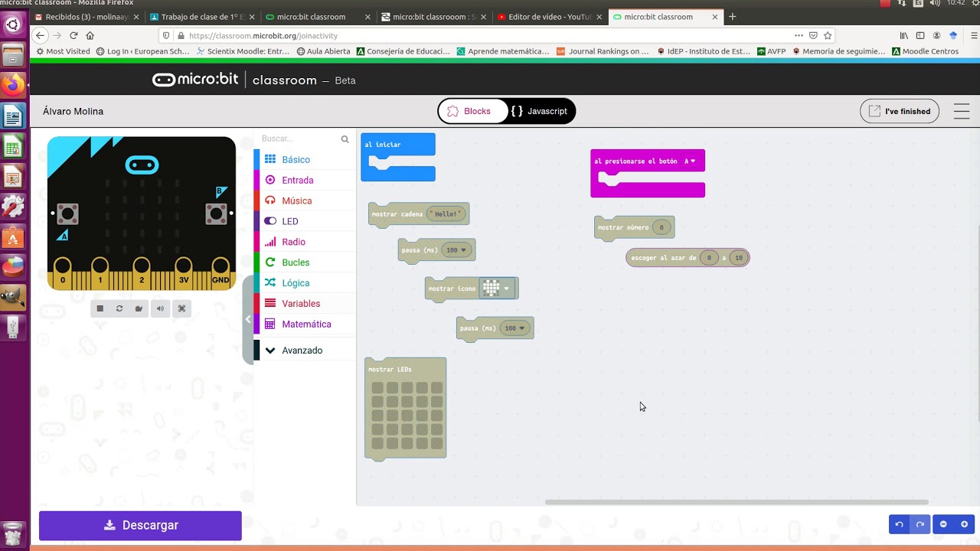Screen dimensions: 980x551
Task: Open the LED block category
Action: [305, 221]
